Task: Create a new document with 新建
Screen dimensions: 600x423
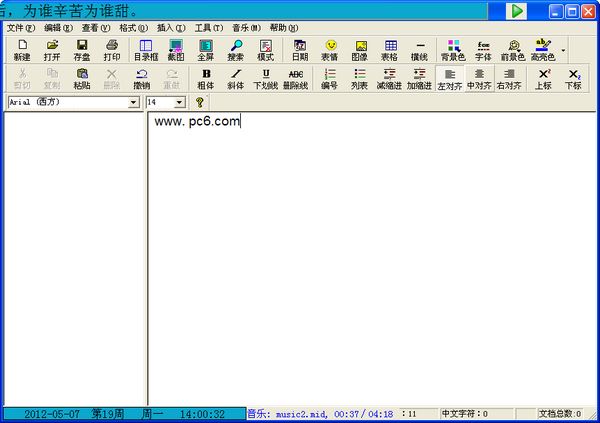Action: pyautogui.click(x=22, y=50)
